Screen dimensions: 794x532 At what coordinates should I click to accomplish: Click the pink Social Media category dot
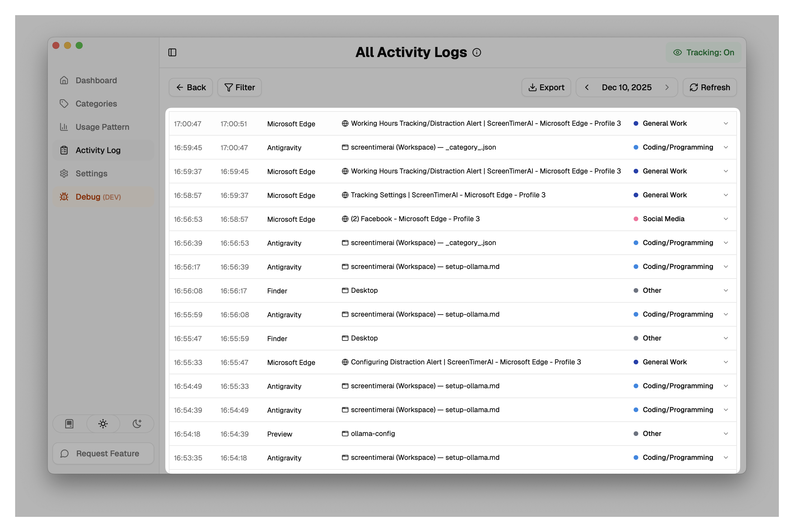(636, 219)
